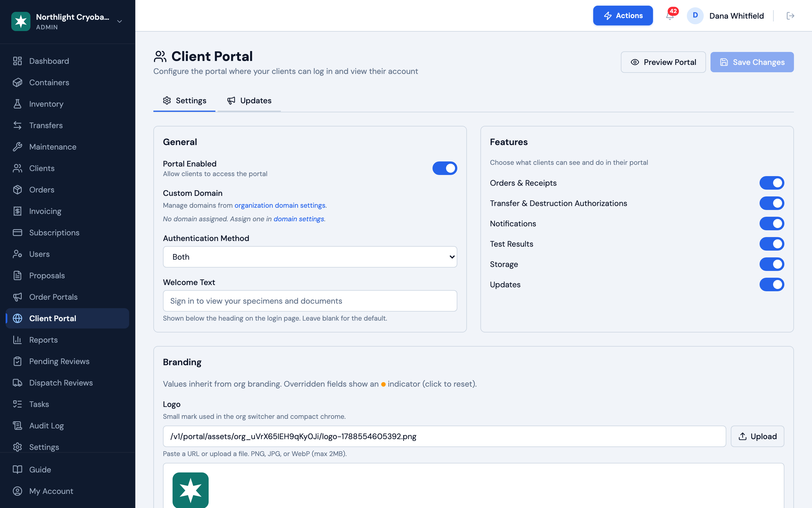Click the Upload logo button
812x508 pixels.
pyautogui.click(x=757, y=436)
